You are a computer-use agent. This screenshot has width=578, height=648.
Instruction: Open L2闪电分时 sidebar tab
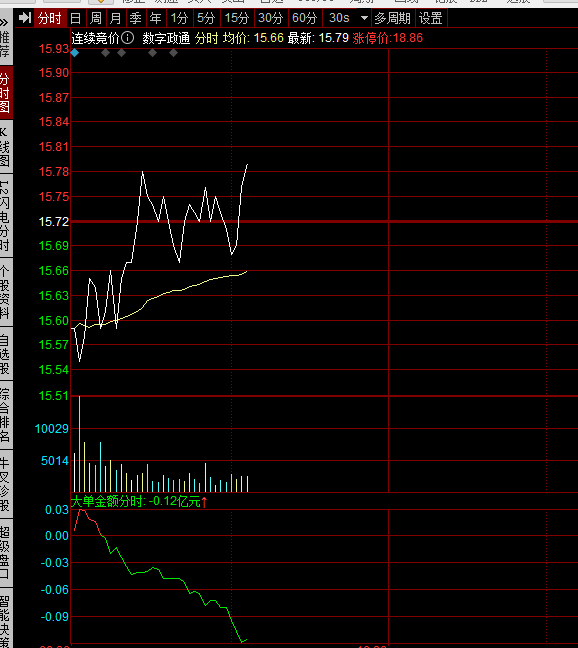pyautogui.click(x=5, y=216)
